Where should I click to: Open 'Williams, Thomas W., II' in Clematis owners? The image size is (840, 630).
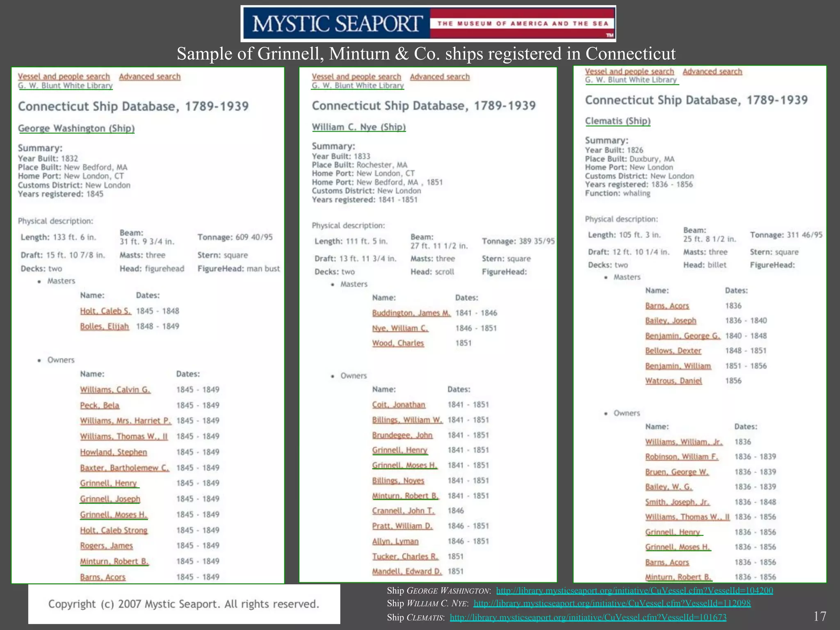click(687, 517)
